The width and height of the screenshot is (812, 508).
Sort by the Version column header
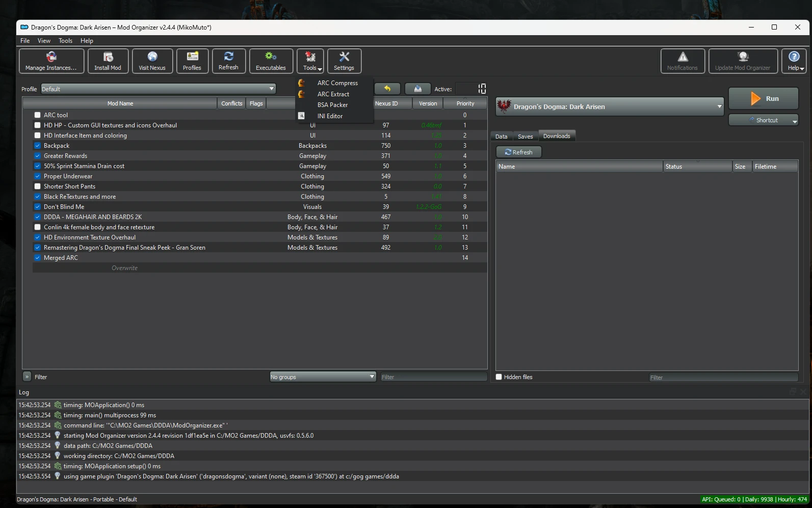[428, 103]
